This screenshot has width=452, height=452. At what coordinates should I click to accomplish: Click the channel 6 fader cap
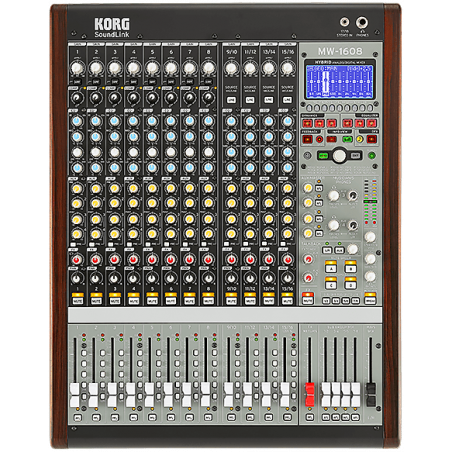[168, 395]
